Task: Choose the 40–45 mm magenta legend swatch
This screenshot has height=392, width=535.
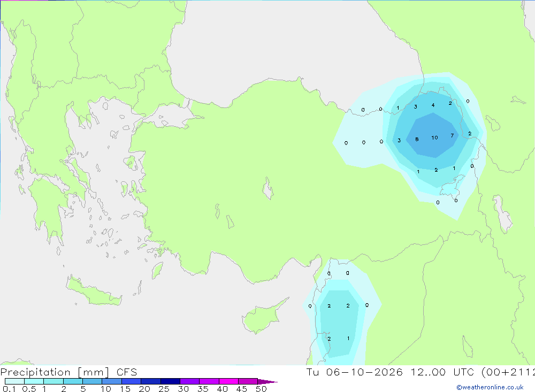Action: click(x=228, y=381)
